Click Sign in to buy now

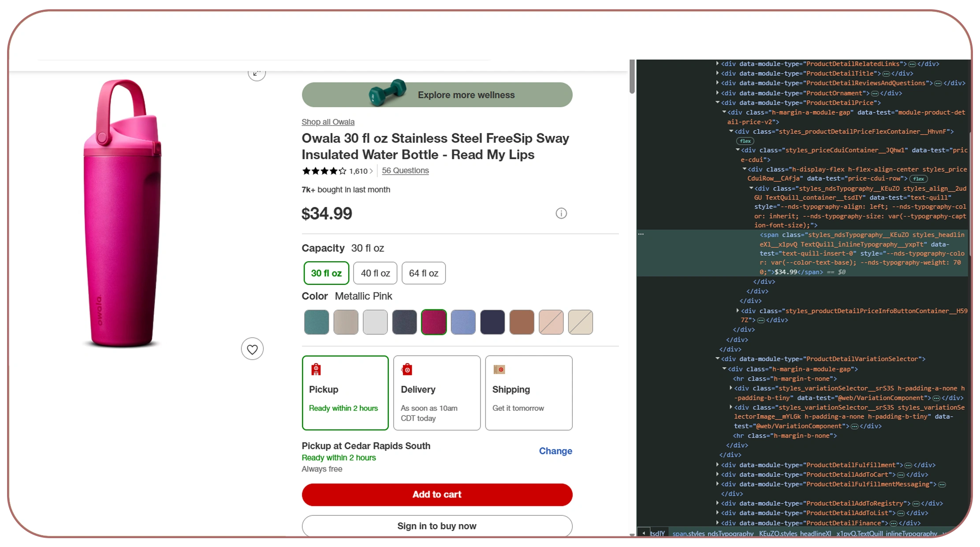437,526
